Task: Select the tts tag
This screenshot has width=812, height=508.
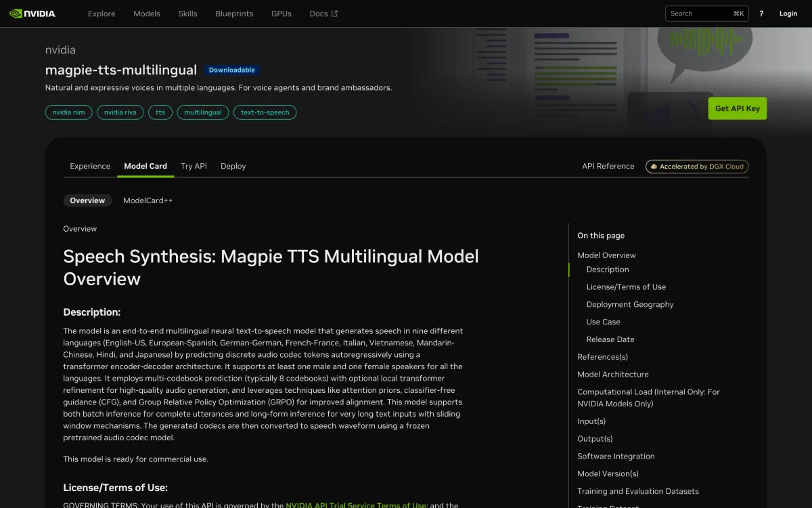Action: click(x=160, y=112)
